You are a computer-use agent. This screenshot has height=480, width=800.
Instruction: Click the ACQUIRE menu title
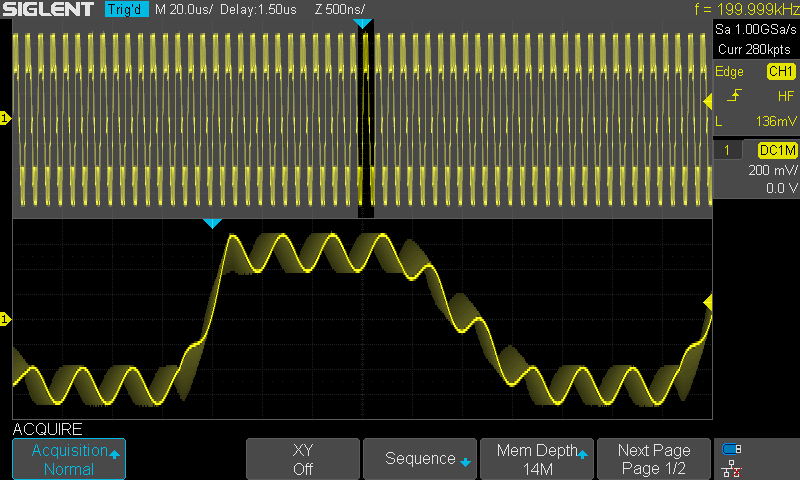coord(47,429)
